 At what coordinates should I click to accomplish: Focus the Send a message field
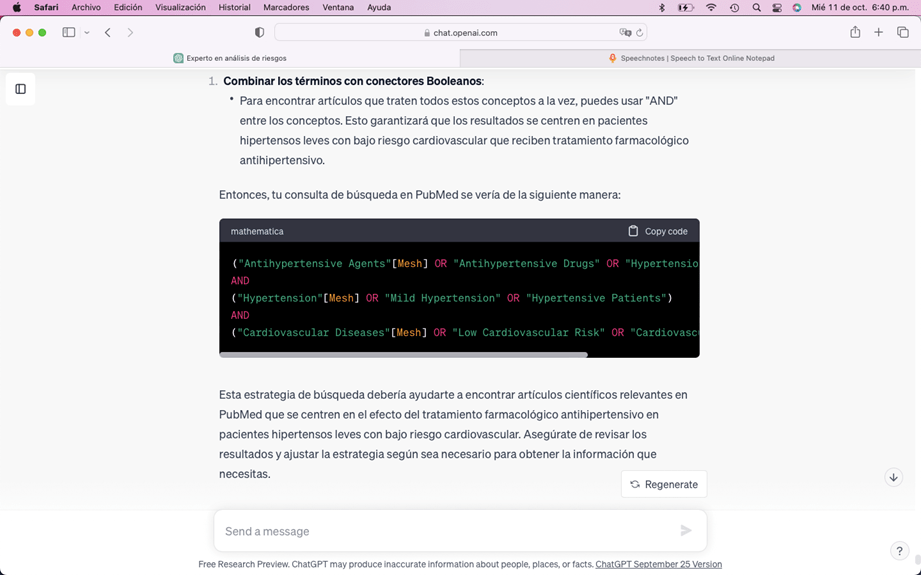[445, 531]
